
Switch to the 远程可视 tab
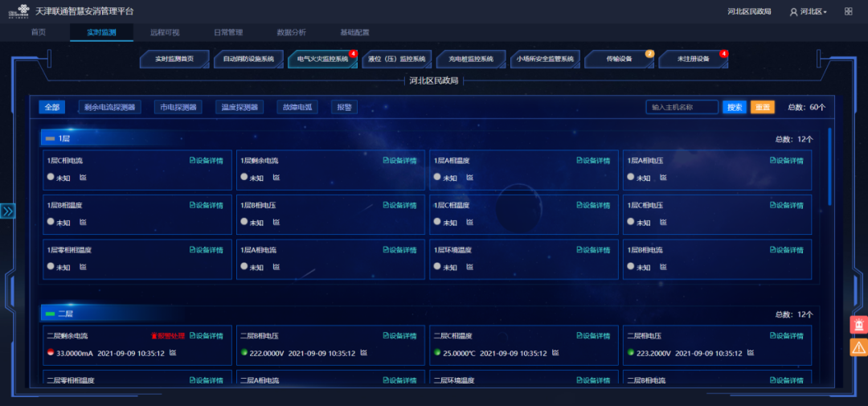(165, 32)
